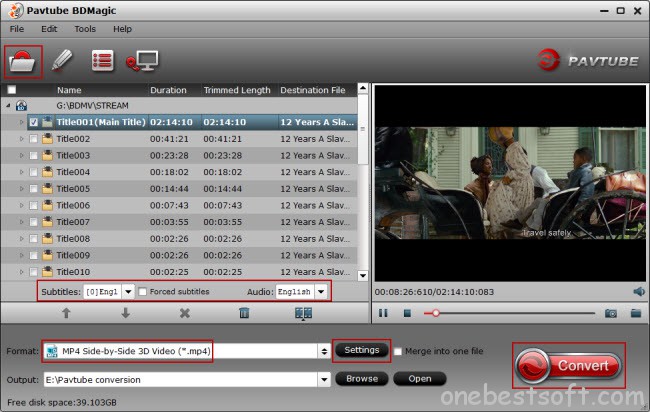Click the MP4 format icon in Format field
Image resolution: width=650 pixels, height=412 pixels.
(52, 351)
